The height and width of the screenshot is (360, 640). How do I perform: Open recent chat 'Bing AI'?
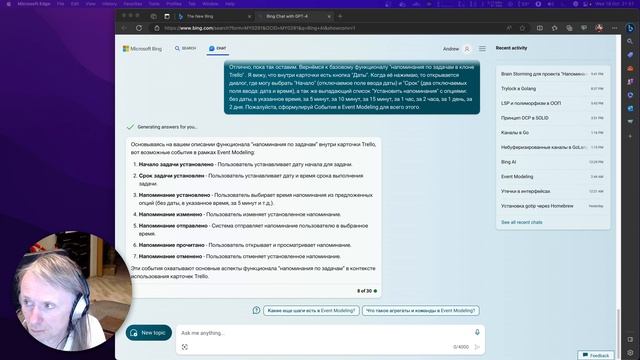pos(552,162)
